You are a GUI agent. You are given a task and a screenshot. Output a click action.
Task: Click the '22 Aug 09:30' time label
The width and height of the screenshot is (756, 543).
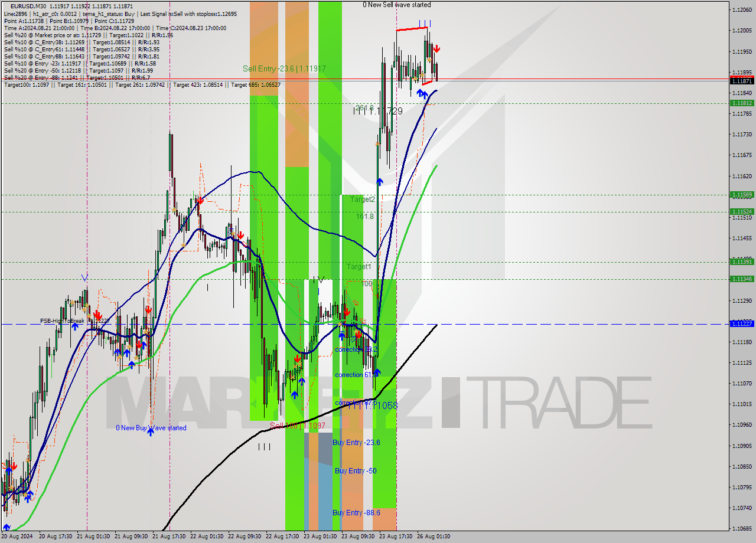coord(245,537)
